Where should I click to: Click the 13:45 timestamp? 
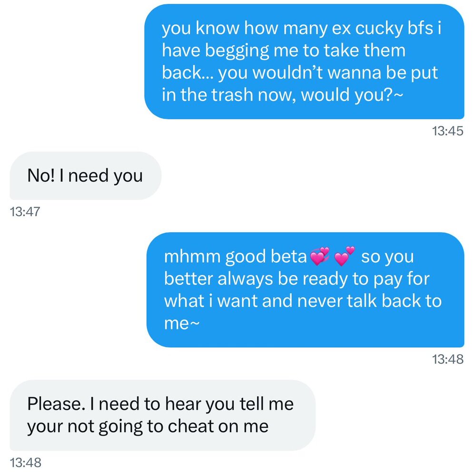pyautogui.click(x=447, y=131)
